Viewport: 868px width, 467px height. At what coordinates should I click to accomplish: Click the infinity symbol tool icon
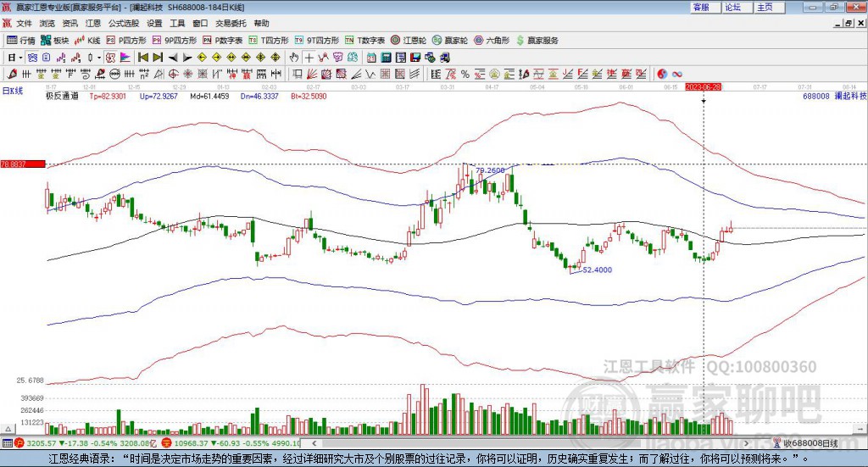pos(677,74)
